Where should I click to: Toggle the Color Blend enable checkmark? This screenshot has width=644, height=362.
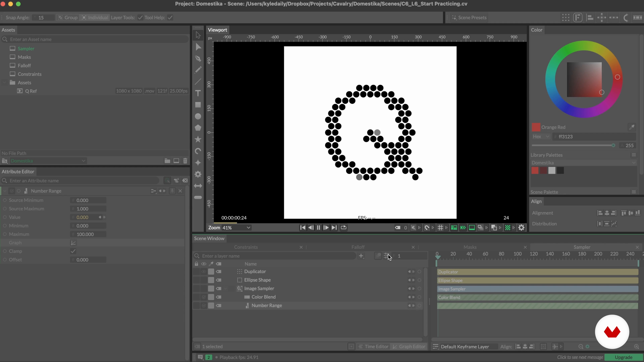pos(204,297)
